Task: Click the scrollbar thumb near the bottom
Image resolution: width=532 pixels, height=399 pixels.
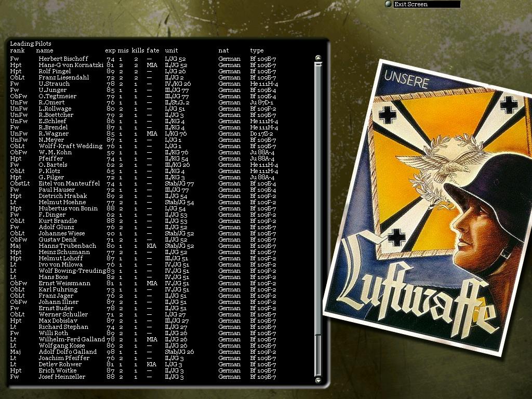Action: pyautogui.click(x=318, y=354)
